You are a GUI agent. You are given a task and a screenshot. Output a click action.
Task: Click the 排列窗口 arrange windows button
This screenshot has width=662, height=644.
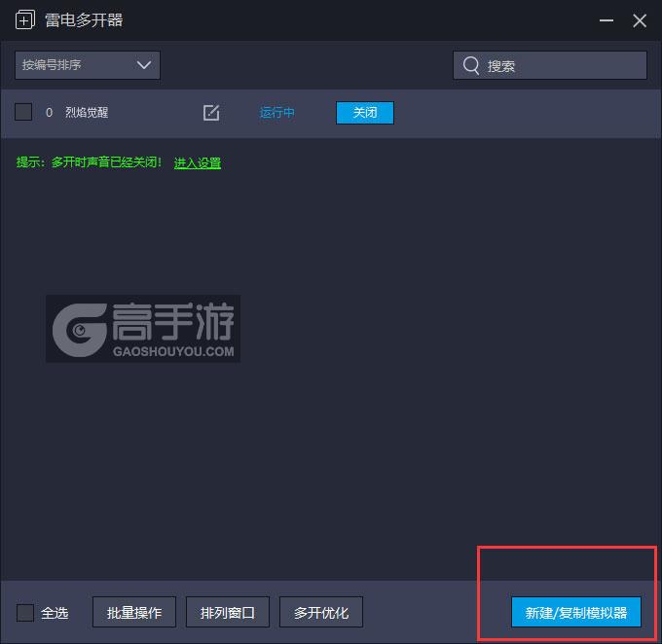tap(228, 613)
